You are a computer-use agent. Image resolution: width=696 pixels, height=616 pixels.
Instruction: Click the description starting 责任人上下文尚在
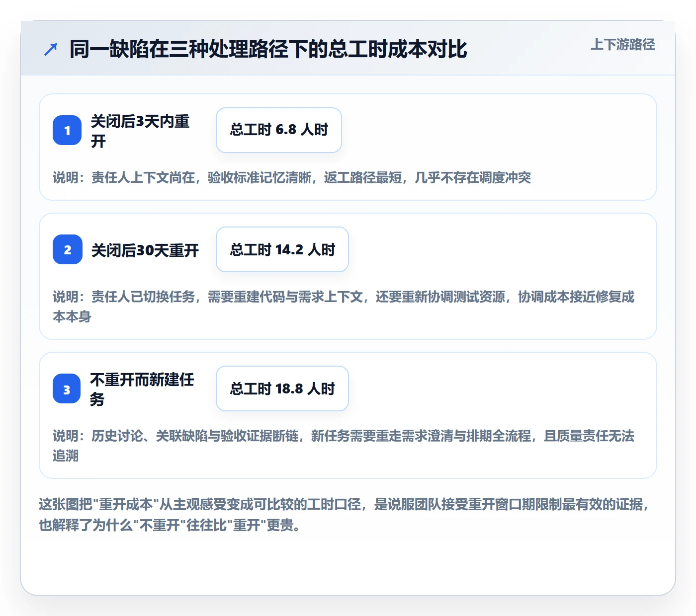click(x=292, y=177)
